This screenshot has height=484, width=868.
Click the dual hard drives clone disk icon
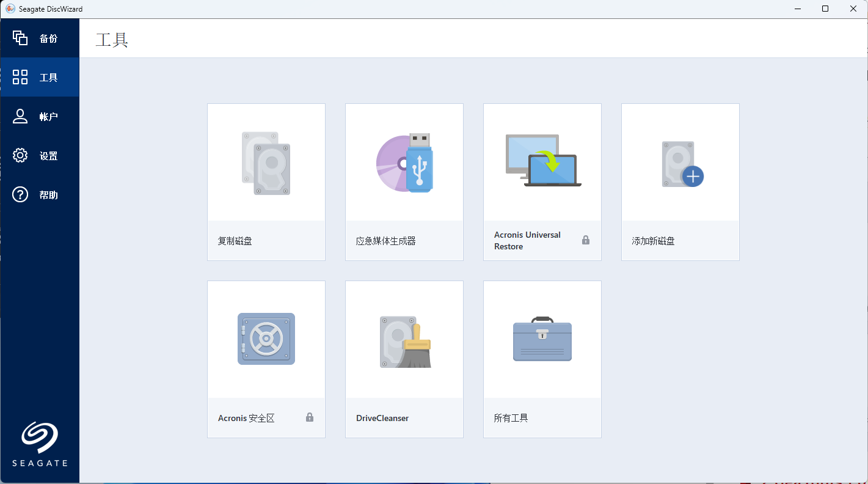pos(266,163)
